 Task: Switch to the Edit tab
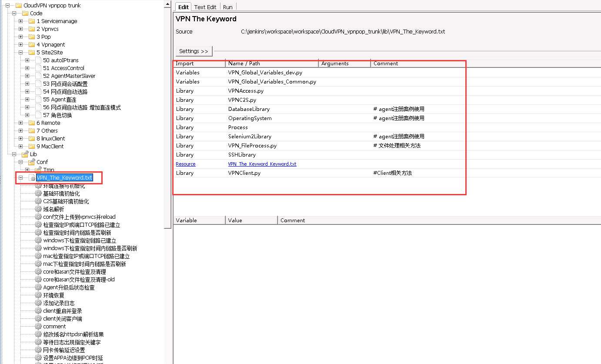click(x=184, y=7)
